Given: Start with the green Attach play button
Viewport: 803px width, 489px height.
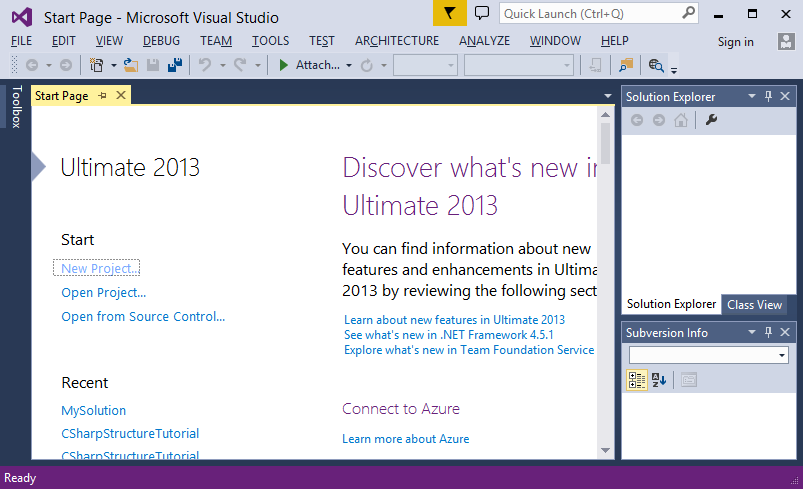Looking at the screenshot, I should (283, 65).
